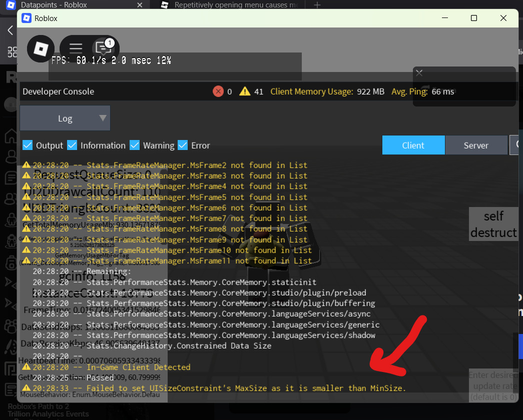Select the Home icon in the left sidebar
Image resolution: width=523 pixels, height=420 pixels.
coord(11,135)
